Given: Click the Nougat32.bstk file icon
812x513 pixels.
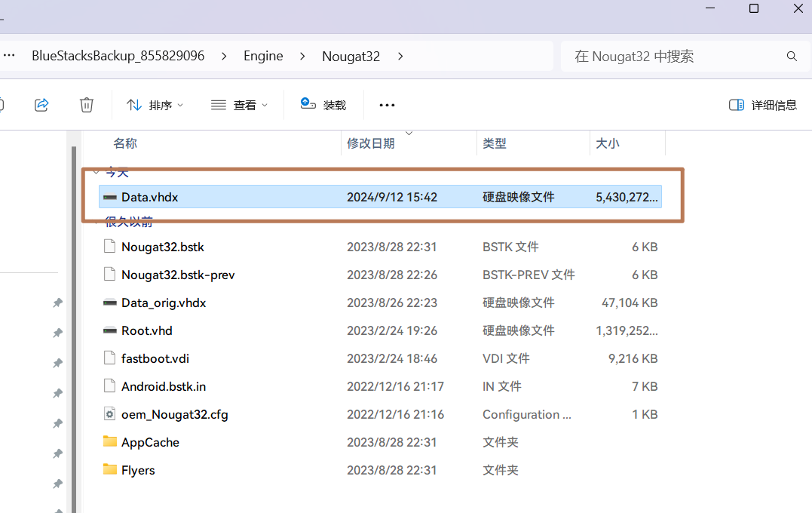Looking at the screenshot, I should tap(110, 246).
